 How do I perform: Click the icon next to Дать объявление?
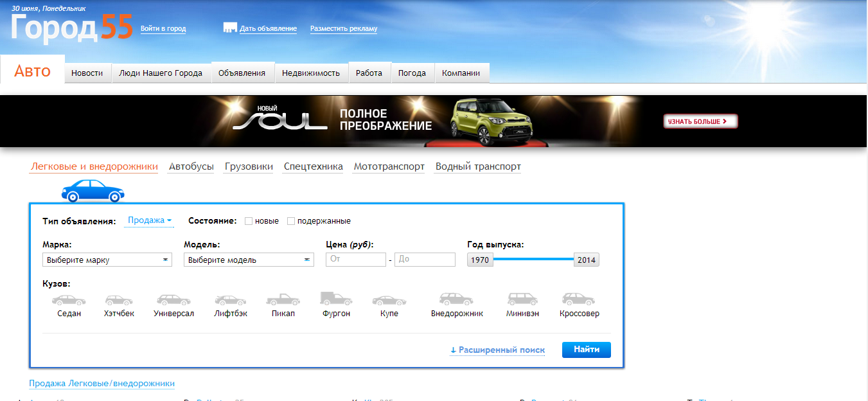tap(230, 28)
